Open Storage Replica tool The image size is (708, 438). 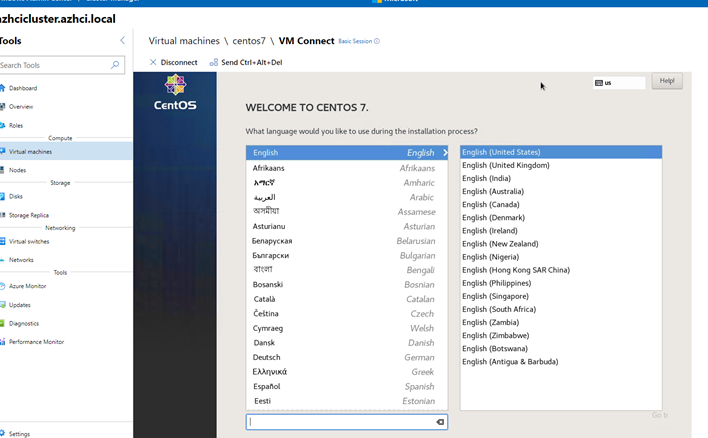click(x=29, y=215)
